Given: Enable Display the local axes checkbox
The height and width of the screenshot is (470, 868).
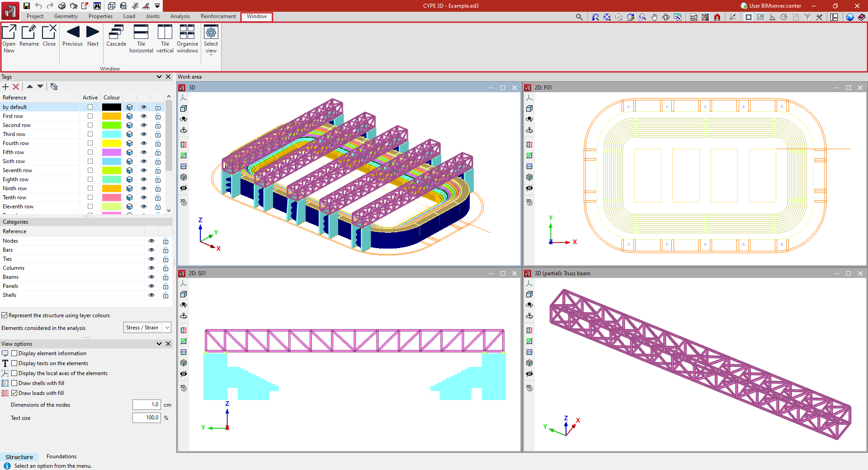Looking at the screenshot, I should pyautogui.click(x=14, y=373).
